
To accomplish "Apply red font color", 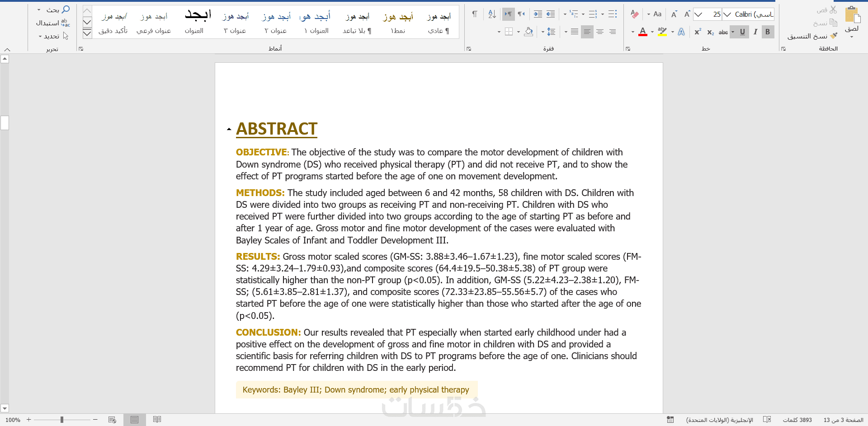I will 643,32.
